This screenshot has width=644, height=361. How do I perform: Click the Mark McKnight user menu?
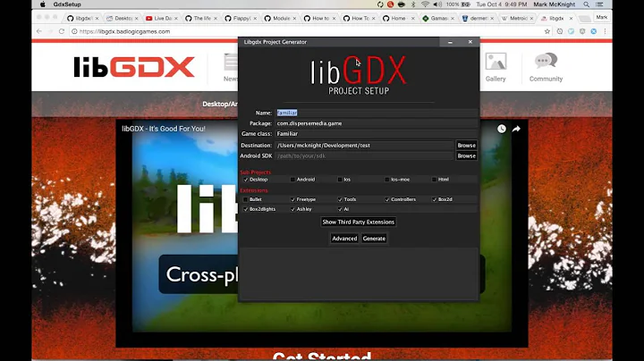pyautogui.click(x=554, y=4)
